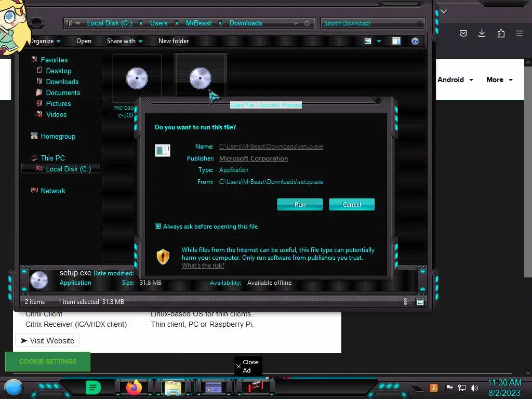Open the Android dropdown on the website

tap(455, 79)
